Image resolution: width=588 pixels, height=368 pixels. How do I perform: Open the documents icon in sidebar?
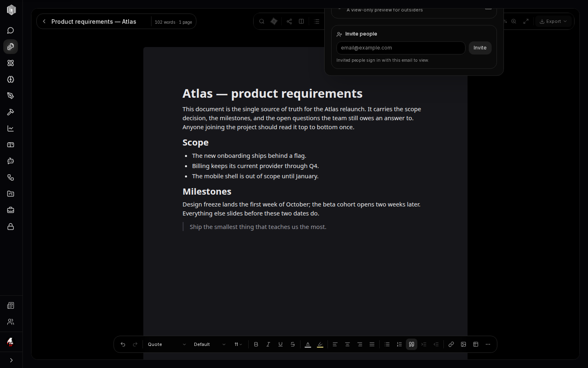(x=11, y=47)
